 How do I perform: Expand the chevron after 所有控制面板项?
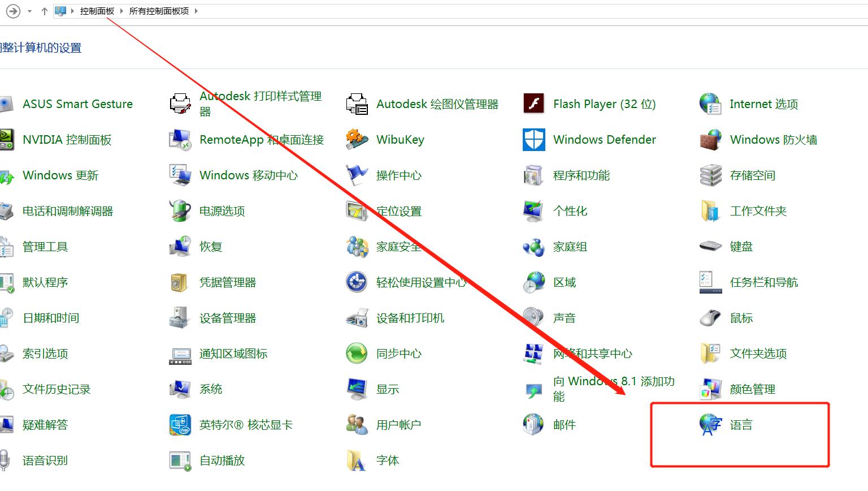(x=195, y=11)
